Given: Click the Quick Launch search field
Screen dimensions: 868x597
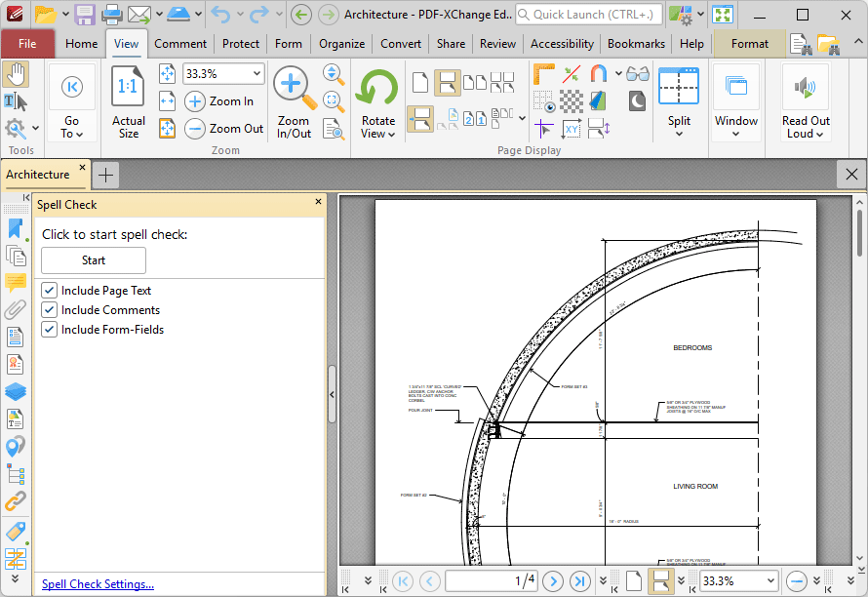Looking at the screenshot, I should [589, 15].
